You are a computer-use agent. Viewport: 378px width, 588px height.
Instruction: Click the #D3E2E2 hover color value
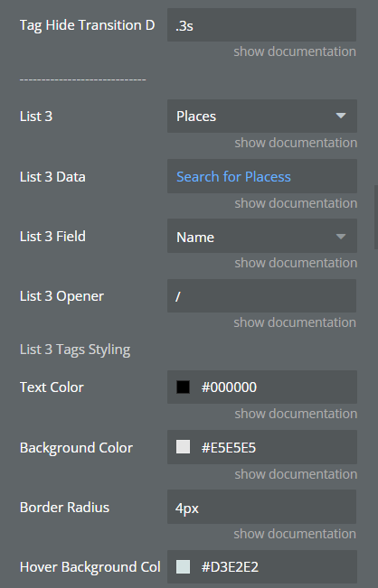pyautogui.click(x=230, y=567)
